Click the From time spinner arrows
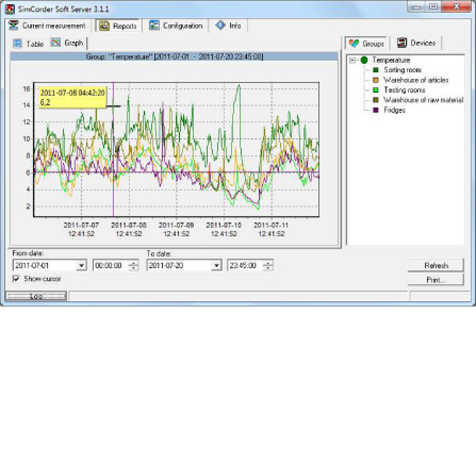Screen dimensions: 476x476 click(134, 266)
